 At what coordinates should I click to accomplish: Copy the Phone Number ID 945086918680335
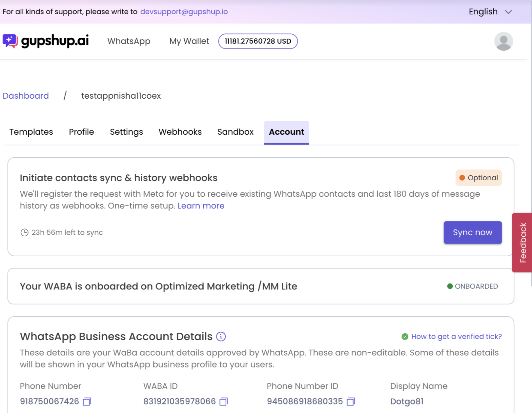(351, 402)
